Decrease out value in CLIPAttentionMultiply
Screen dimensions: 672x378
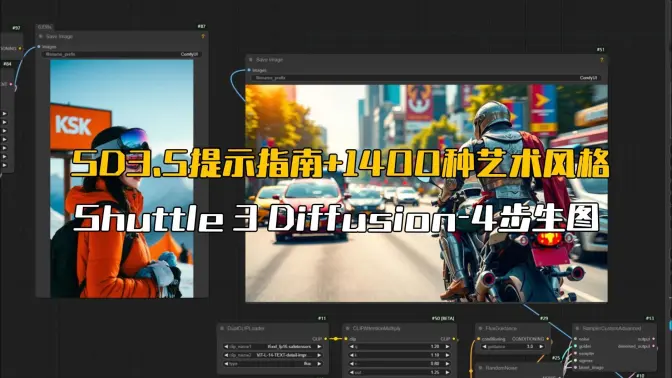pos(352,372)
